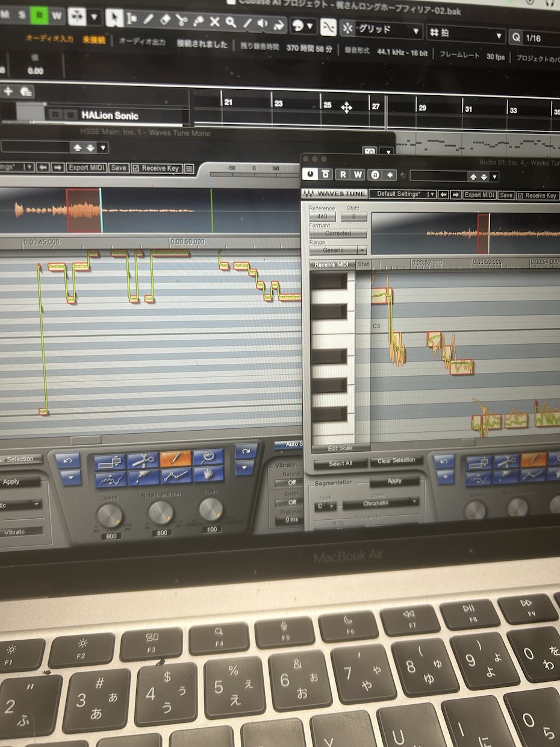The width and height of the screenshot is (560, 747).
Task: Click the Add Track plus icon
Action: click(x=8, y=91)
